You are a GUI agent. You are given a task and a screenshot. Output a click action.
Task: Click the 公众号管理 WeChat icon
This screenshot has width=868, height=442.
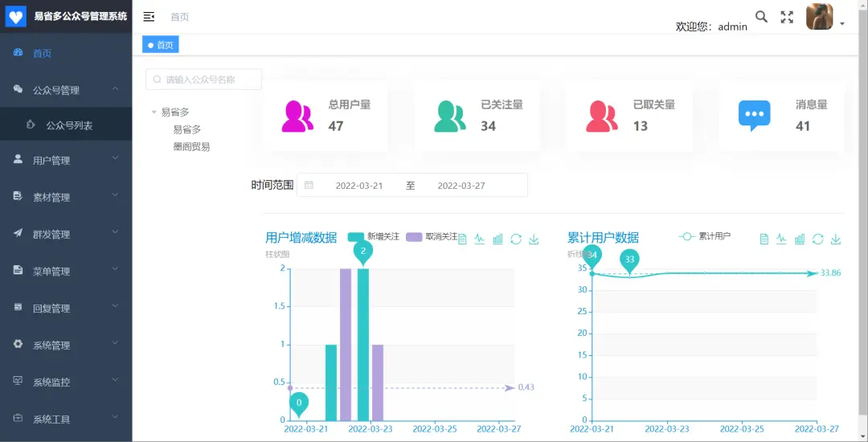(x=18, y=90)
